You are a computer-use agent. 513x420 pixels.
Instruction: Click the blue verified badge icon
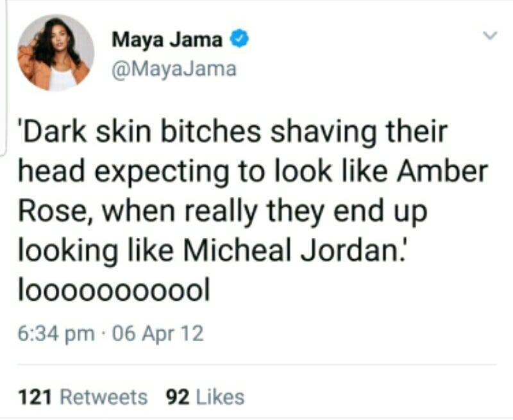pyautogui.click(x=240, y=38)
